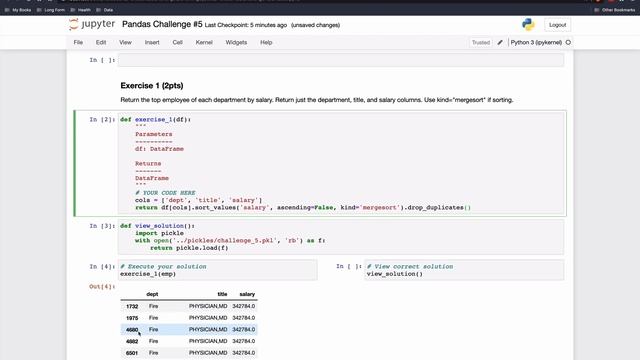Screen dimensions: 640x360
Task: Click the Jupyter logo
Action: pyautogui.click(x=92, y=24)
